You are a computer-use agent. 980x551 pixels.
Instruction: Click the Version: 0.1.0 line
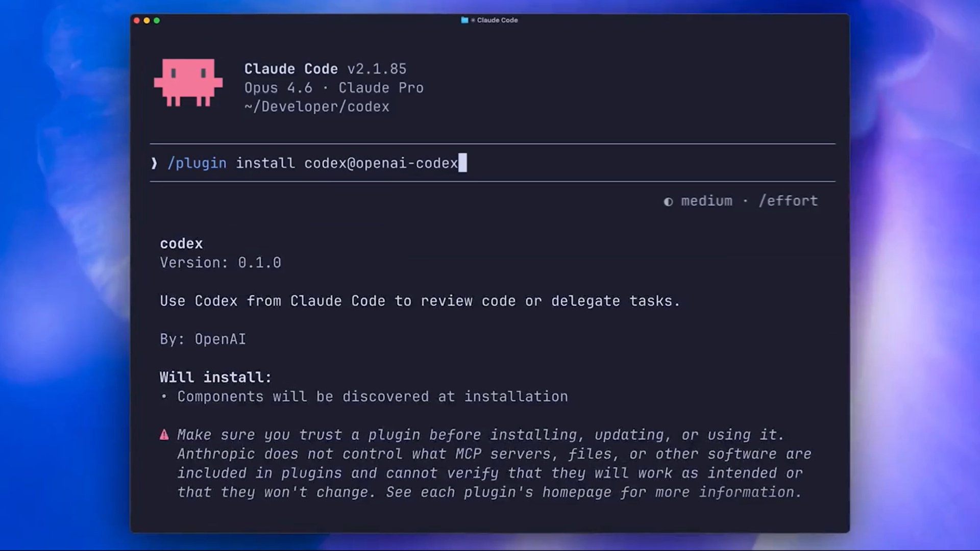(x=220, y=263)
